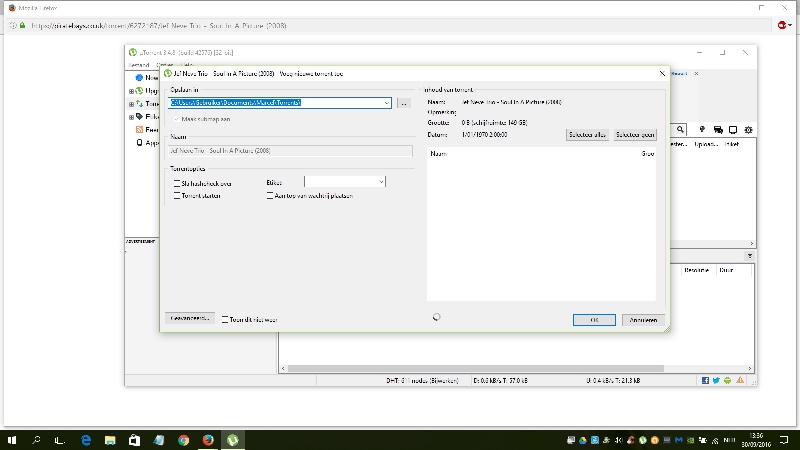Click the taskbar search magnifier icon
Viewport: 800px width, 450px height.
[36, 440]
